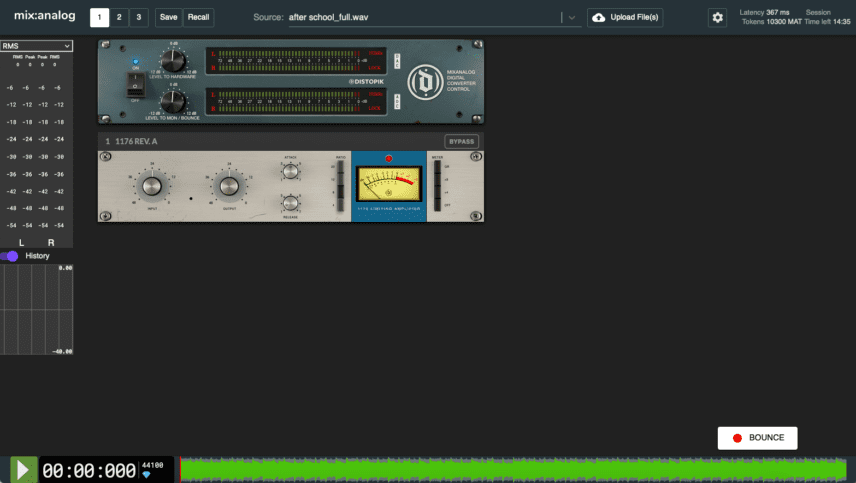This screenshot has height=483, width=856.
Task: Select ratio 8 button on 1176
Action: pyautogui.click(x=340, y=192)
